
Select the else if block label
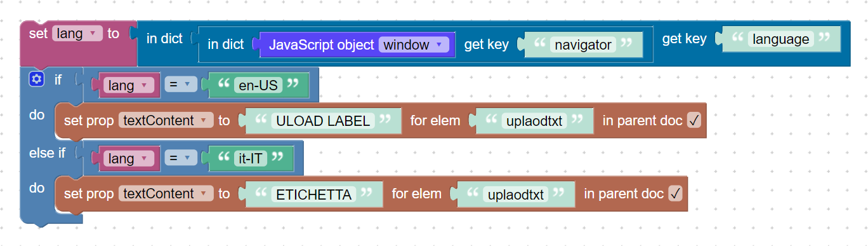(x=47, y=153)
